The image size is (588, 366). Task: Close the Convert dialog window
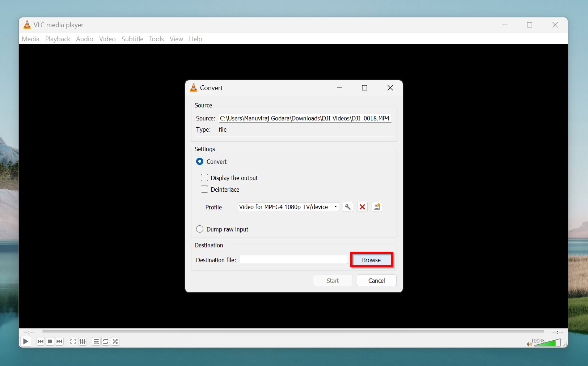(x=390, y=88)
